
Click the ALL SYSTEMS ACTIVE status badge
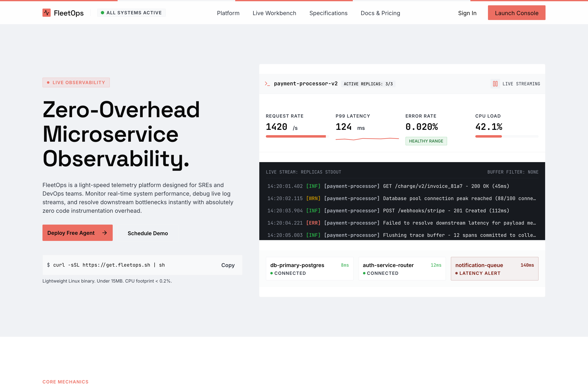point(131,12)
